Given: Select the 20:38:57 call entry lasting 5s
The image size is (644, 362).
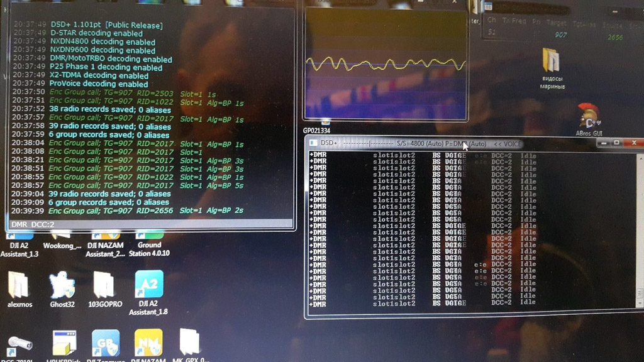Looking at the screenshot, I should pos(127,185).
